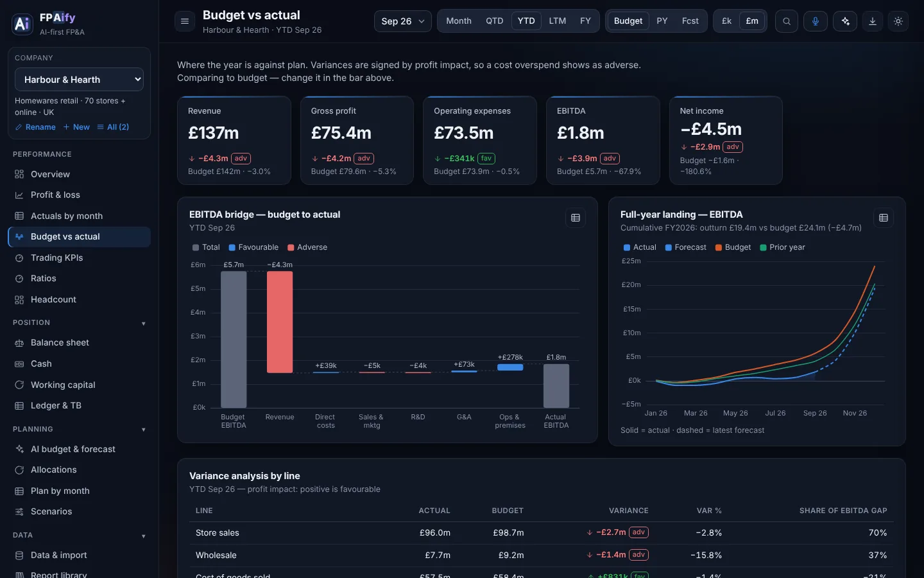924x578 pixels.
Task: Display values in £k units
Action: coord(727,21)
